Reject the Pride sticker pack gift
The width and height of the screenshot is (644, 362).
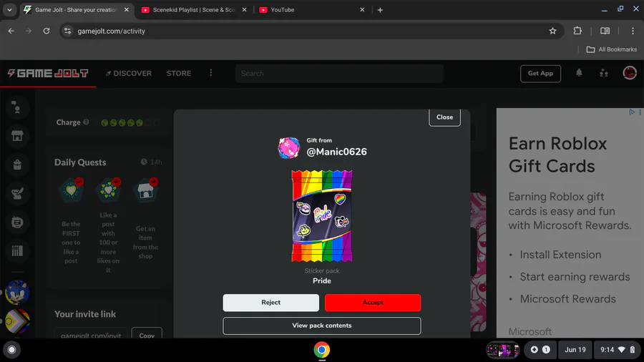[270, 303]
